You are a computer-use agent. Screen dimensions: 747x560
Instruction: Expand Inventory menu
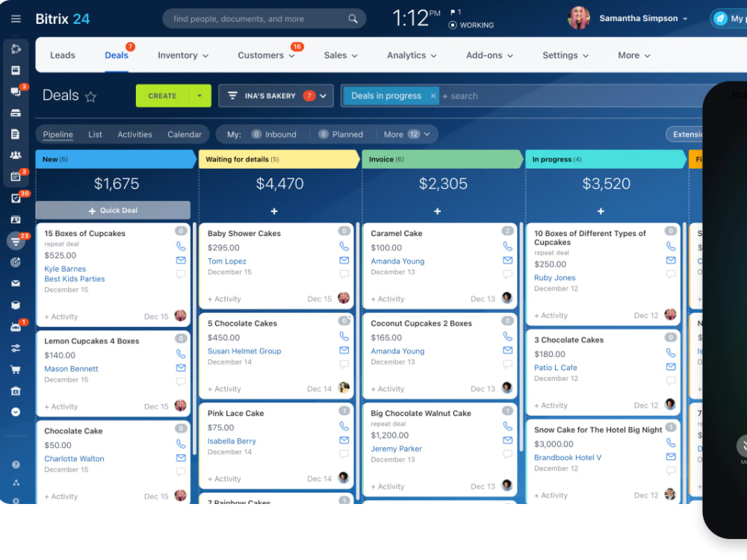coord(183,55)
